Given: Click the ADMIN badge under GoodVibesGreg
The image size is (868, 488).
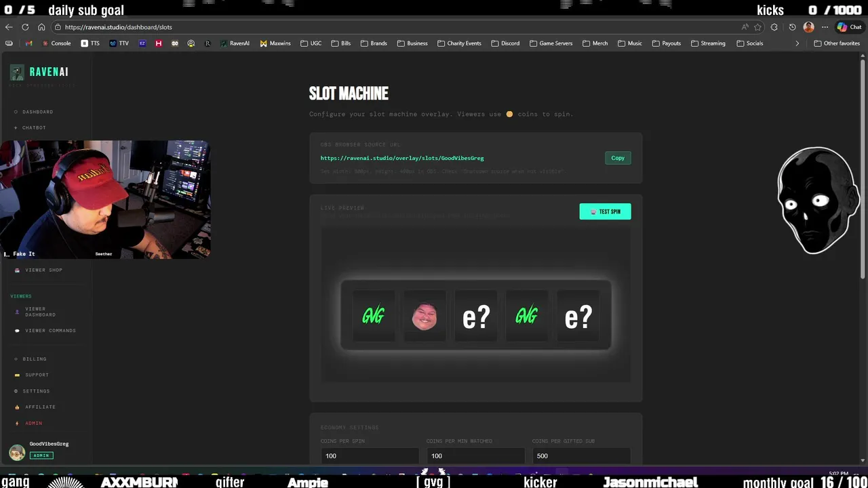Looking at the screenshot, I should (x=41, y=455).
